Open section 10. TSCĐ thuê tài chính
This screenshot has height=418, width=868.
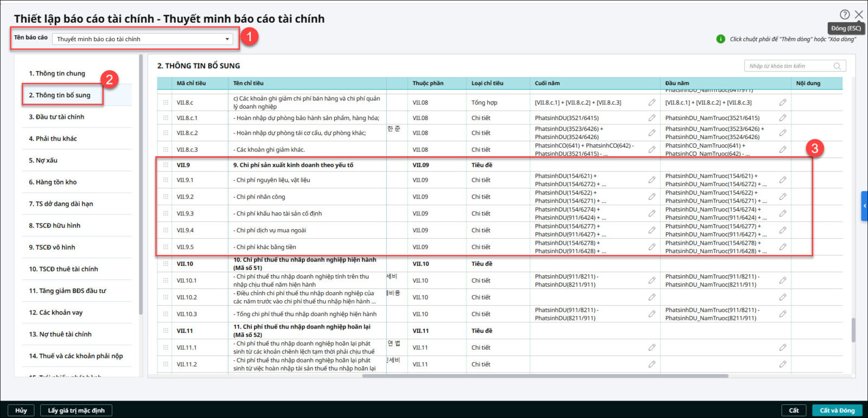pos(76,269)
